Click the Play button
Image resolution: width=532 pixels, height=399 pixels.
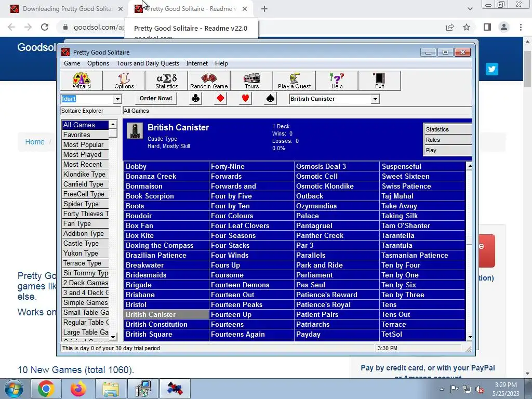coord(448,150)
